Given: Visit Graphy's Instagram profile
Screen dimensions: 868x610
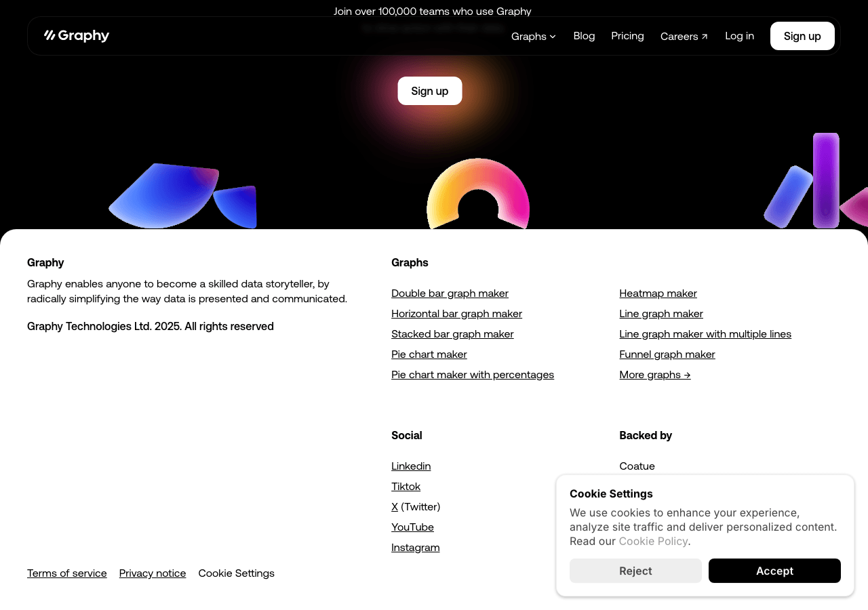Looking at the screenshot, I should pyautogui.click(x=415, y=547).
